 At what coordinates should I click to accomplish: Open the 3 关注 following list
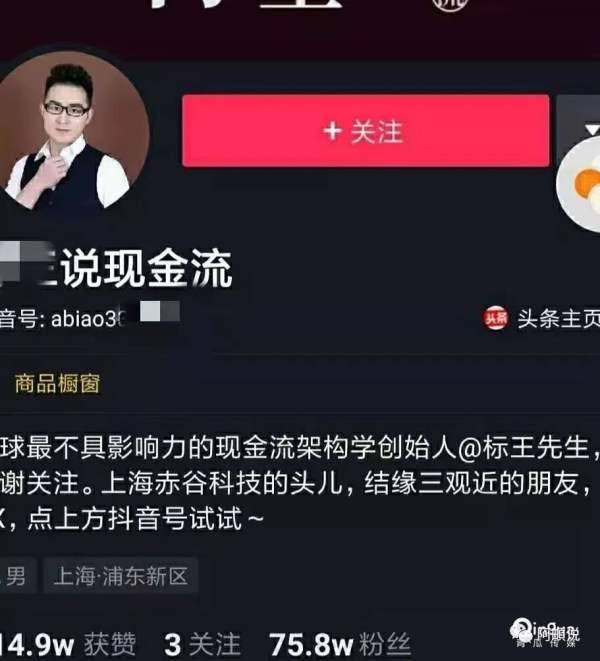[x=202, y=644]
